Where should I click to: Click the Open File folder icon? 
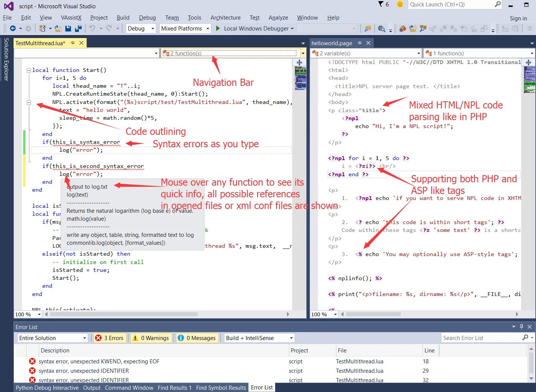coord(58,28)
